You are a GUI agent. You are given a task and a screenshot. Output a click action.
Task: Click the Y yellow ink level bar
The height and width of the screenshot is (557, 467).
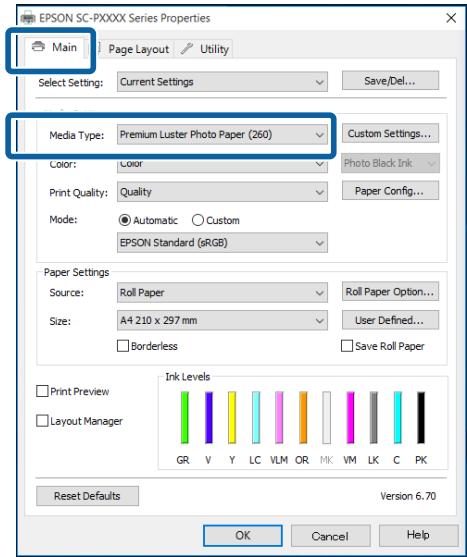[x=232, y=417]
